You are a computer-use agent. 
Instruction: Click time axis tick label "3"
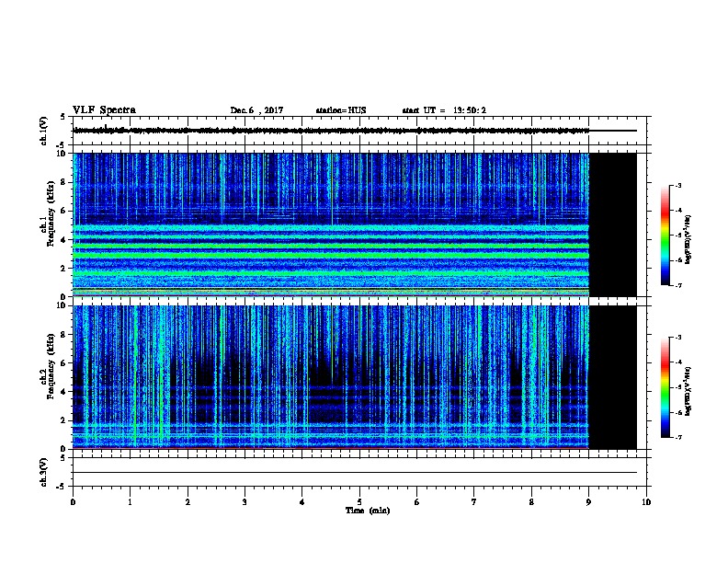click(245, 501)
